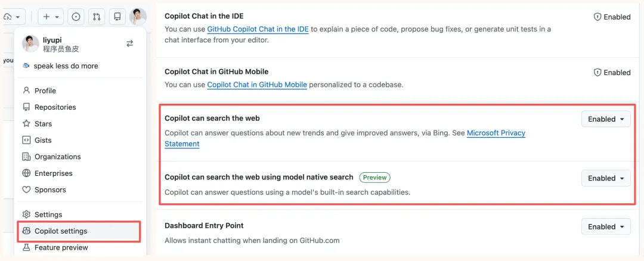This screenshot has width=644, height=261.
Task: Open the Microsoft Privacy Statement link
Action: coord(496,133)
